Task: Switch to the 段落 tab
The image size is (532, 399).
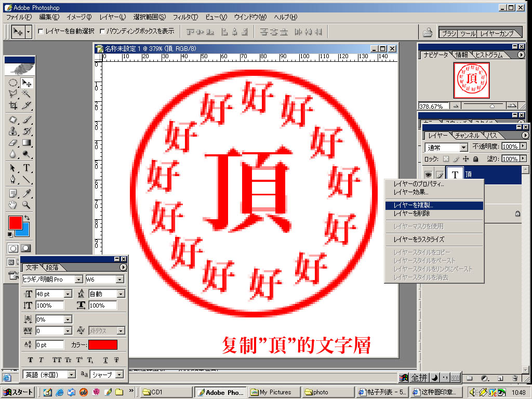Action: coord(52,268)
